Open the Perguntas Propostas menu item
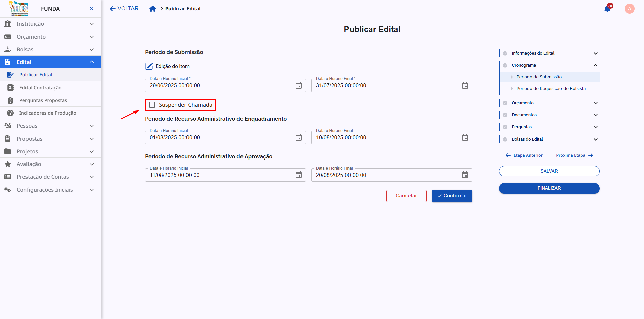644x319 pixels. pyautogui.click(x=44, y=100)
